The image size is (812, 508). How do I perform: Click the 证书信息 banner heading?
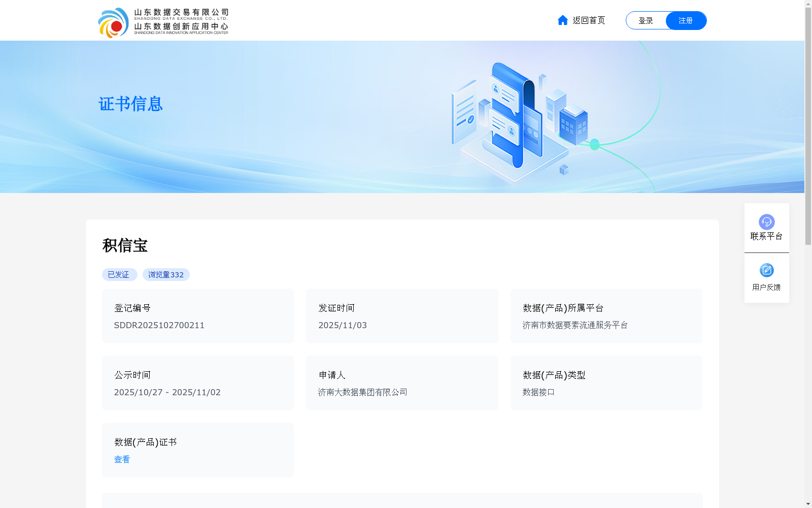point(130,104)
